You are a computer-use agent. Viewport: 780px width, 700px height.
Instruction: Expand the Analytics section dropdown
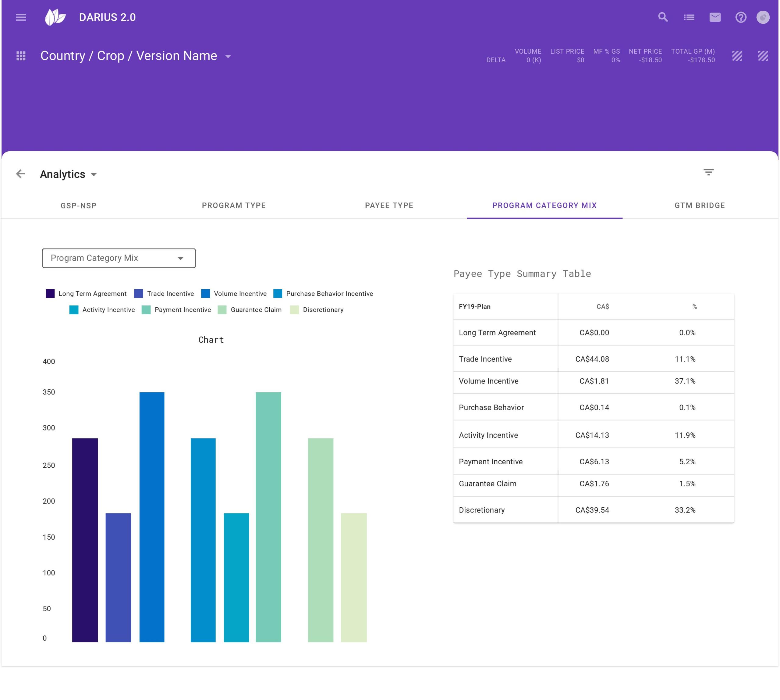[x=94, y=175]
